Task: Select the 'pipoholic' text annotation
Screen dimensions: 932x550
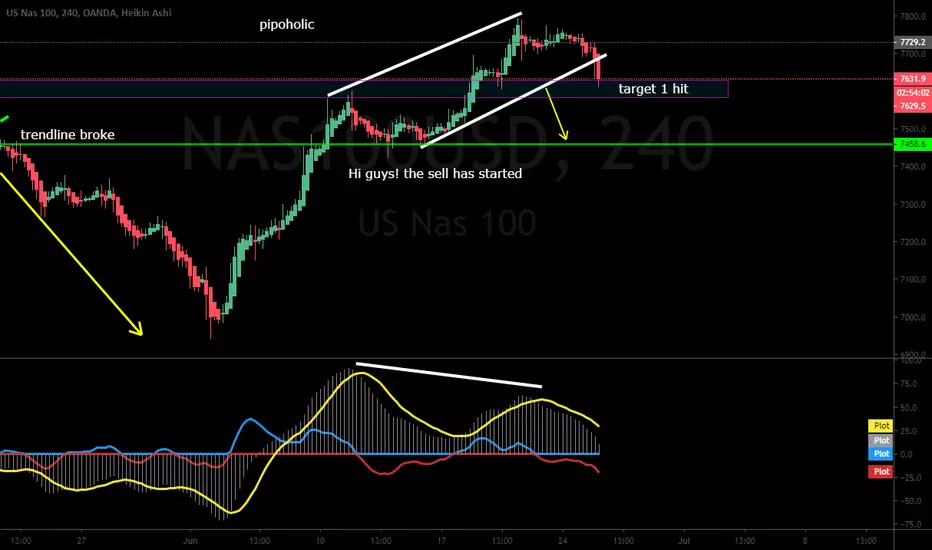Action: click(286, 24)
